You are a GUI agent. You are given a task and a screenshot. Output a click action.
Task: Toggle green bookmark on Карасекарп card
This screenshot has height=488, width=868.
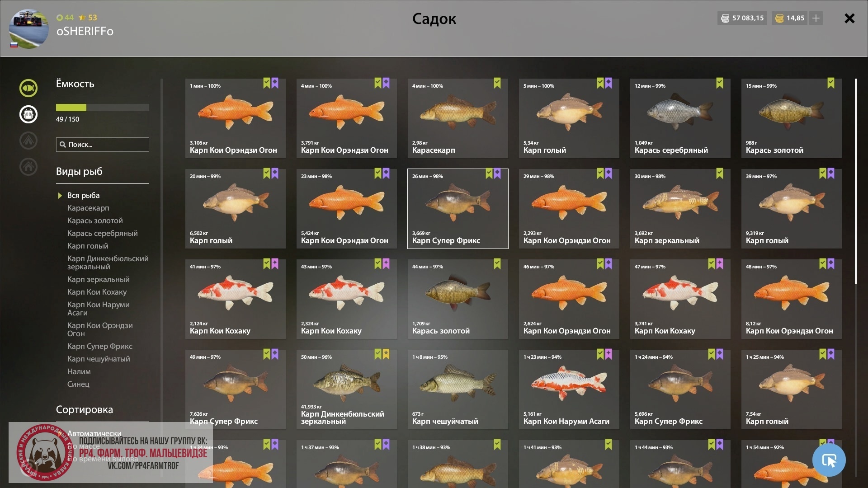coord(497,83)
